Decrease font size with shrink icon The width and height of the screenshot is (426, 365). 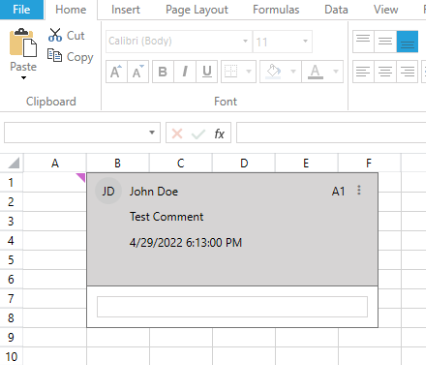138,71
